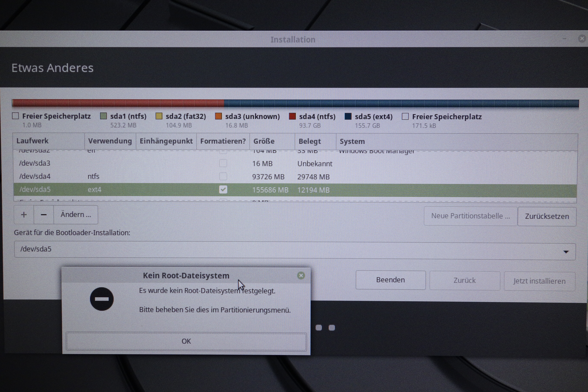The height and width of the screenshot is (392, 588).
Task: Click the Ändern ... button
Action: tap(76, 215)
